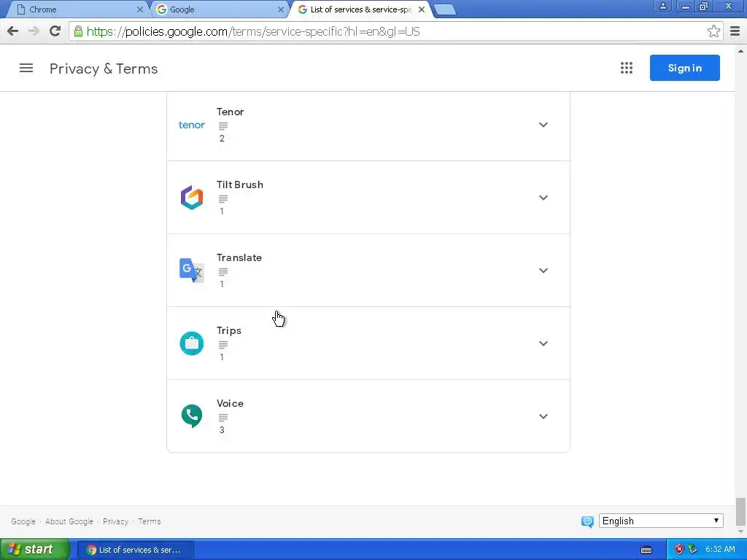
Task: Click the Trips suitcase icon
Action: 192,343
